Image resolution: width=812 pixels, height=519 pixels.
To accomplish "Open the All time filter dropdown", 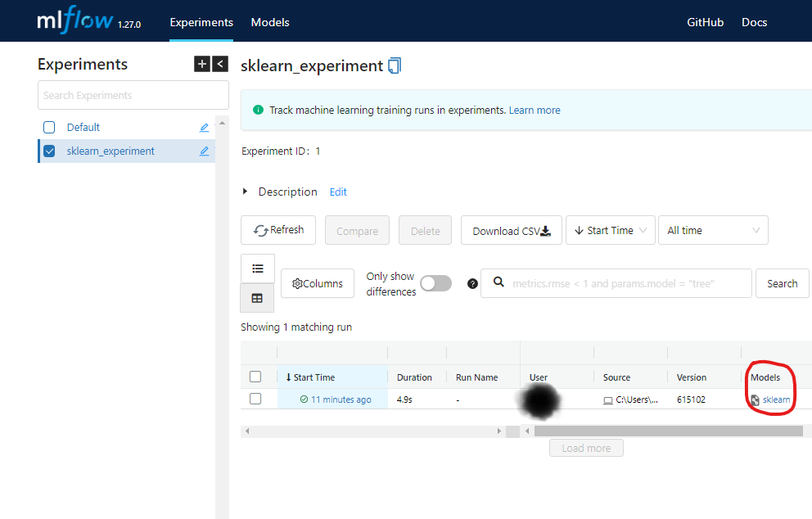I will click(713, 230).
